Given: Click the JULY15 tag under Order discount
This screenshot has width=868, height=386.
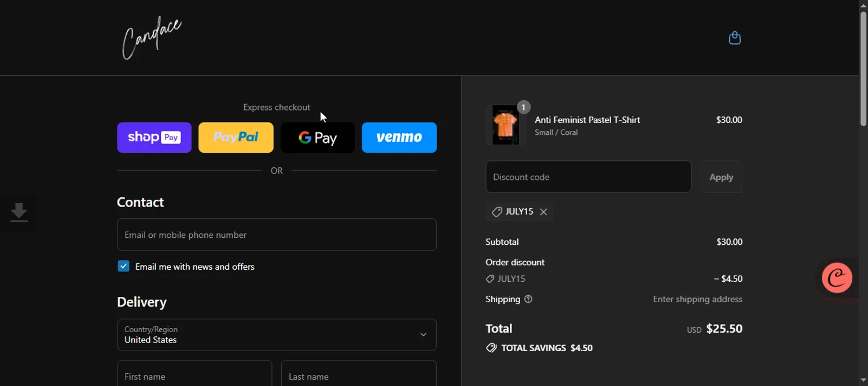Looking at the screenshot, I should (506, 279).
